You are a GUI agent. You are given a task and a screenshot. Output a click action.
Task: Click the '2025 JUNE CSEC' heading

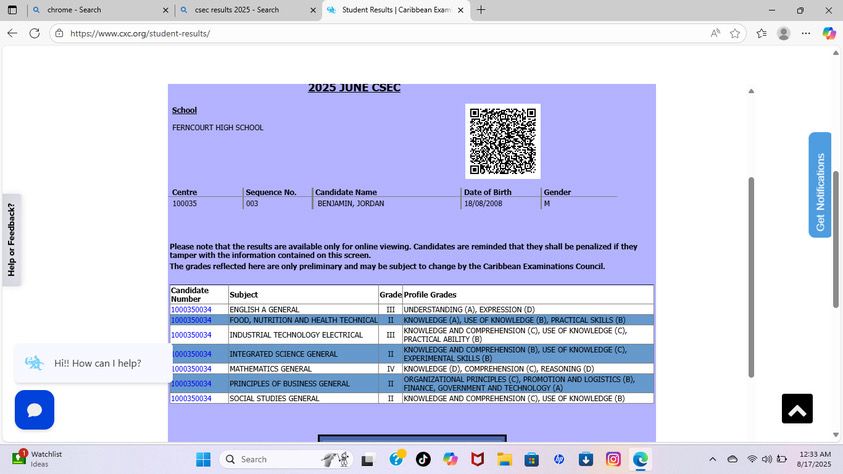point(354,88)
